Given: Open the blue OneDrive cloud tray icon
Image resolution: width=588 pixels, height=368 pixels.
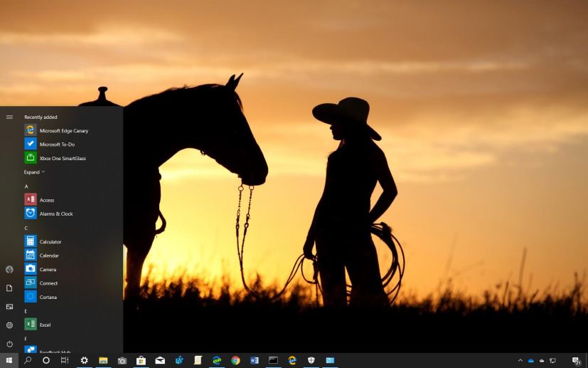Looking at the screenshot, I should coord(530,360).
